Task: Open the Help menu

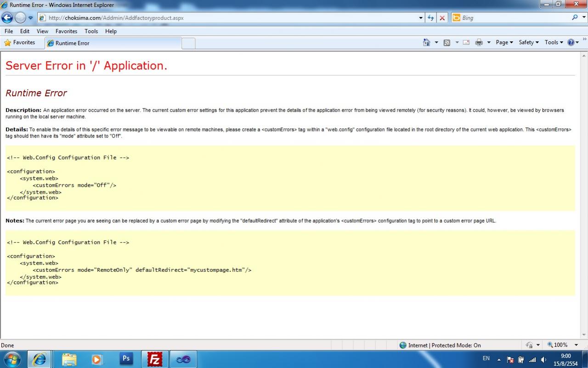Action: [x=111, y=31]
